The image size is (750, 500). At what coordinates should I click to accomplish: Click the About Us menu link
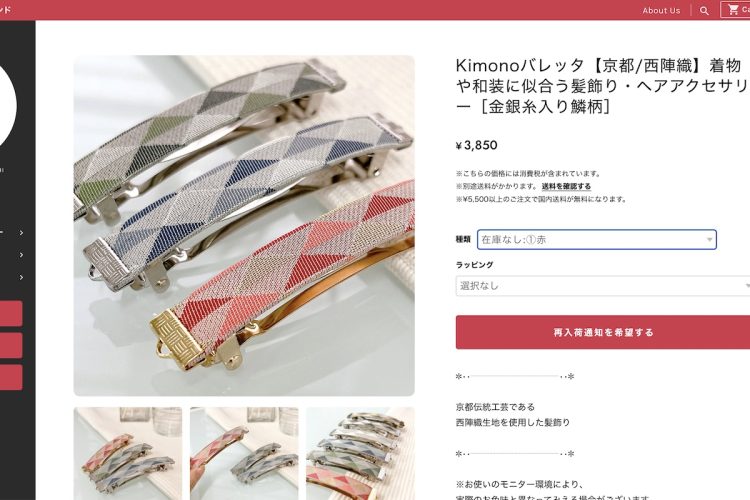pos(661,11)
